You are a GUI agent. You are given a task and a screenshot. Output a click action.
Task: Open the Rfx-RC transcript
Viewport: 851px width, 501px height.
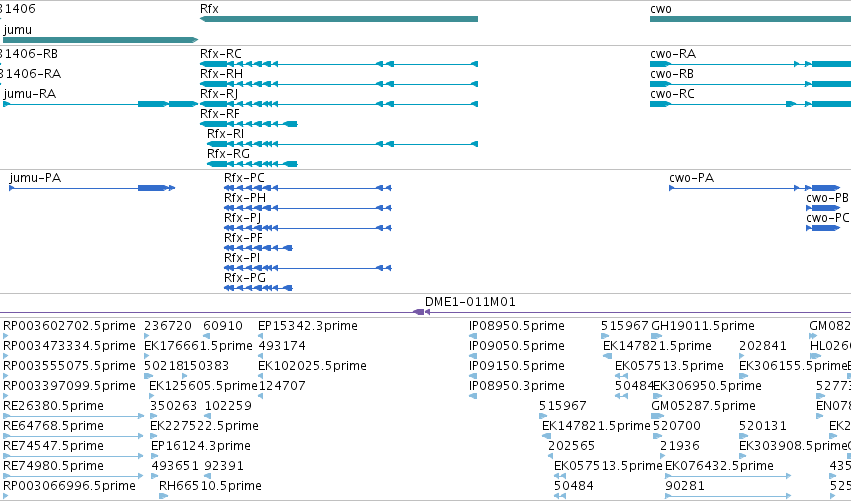coord(339,64)
